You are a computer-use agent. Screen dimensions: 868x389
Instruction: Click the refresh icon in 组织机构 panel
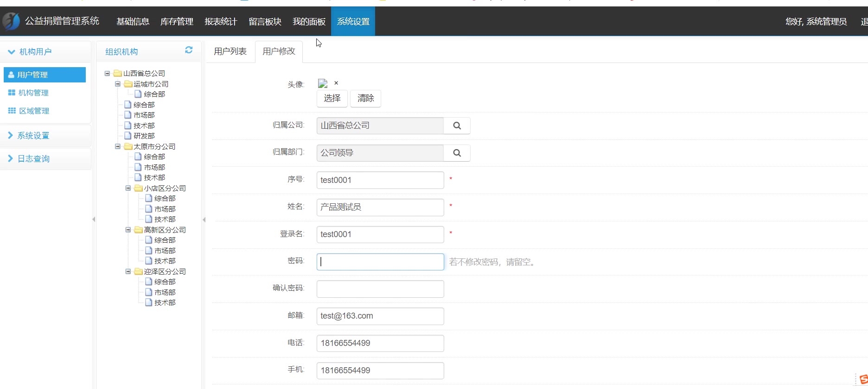[189, 50]
